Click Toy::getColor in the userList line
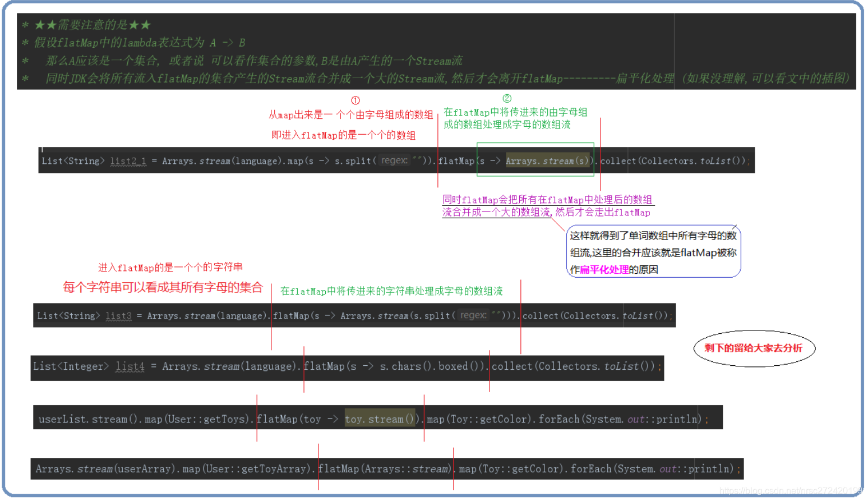 (x=489, y=419)
